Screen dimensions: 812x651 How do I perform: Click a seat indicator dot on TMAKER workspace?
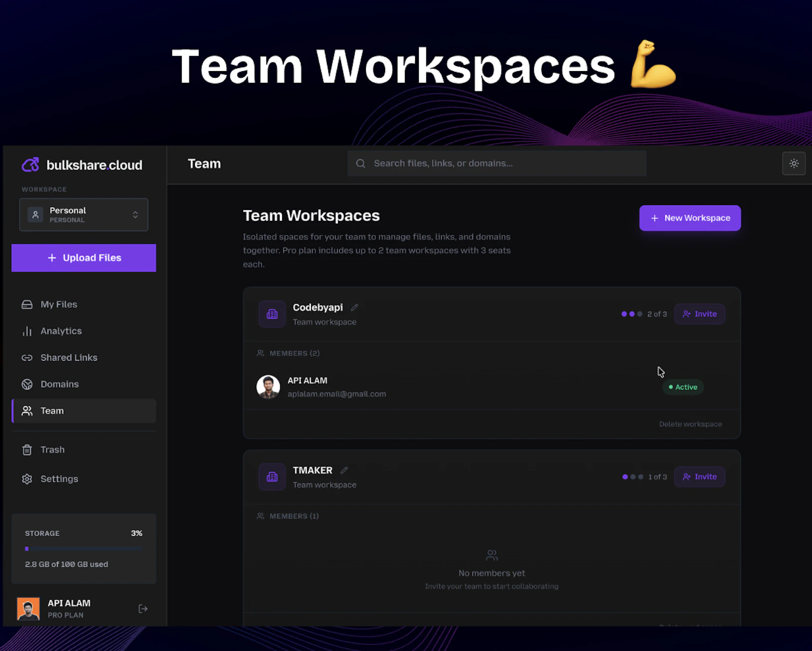pos(625,477)
